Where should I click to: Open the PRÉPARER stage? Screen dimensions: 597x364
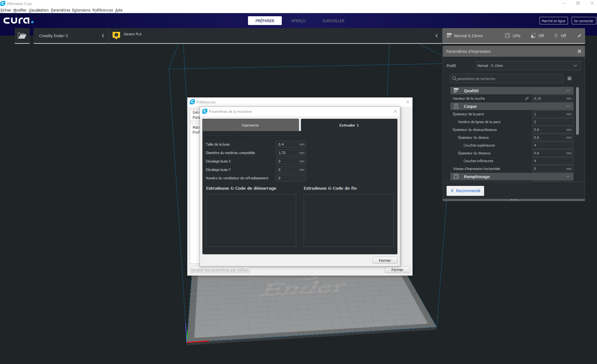coord(265,21)
